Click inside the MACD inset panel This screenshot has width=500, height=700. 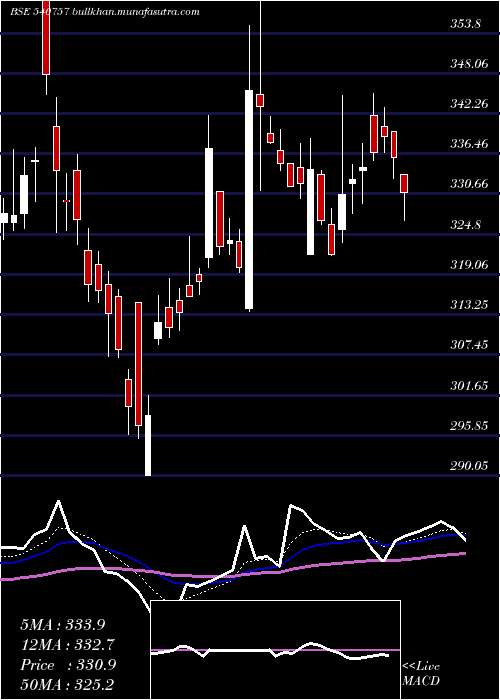pyautogui.click(x=275, y=650)
